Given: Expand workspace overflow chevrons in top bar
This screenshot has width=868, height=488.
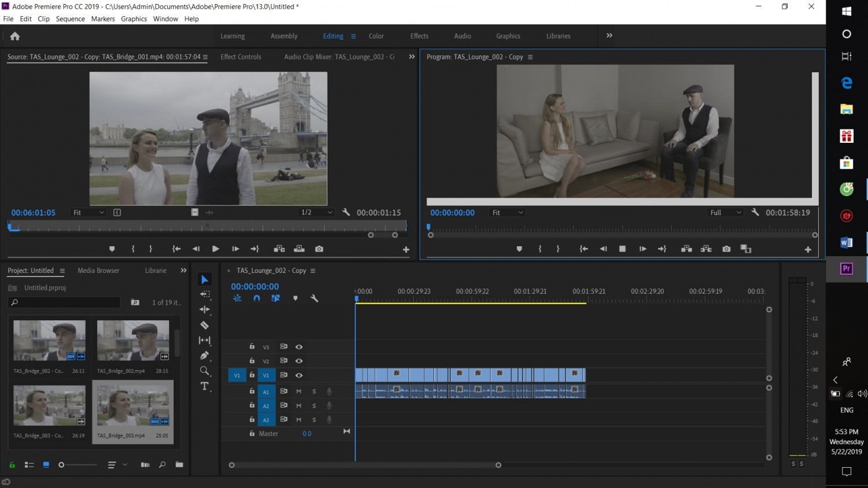Looking at the screenshot, I should click(x=609, y=35).
